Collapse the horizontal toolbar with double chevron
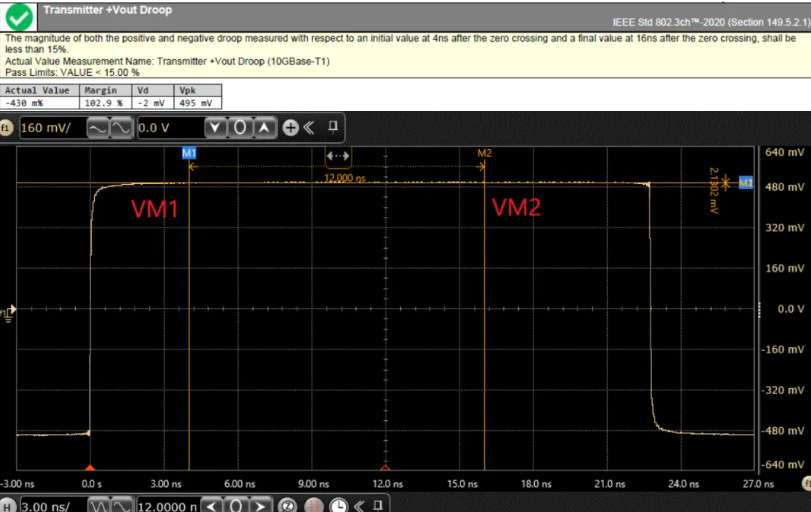The width and height of the screenshot is (811, 512). click(362, 506)
